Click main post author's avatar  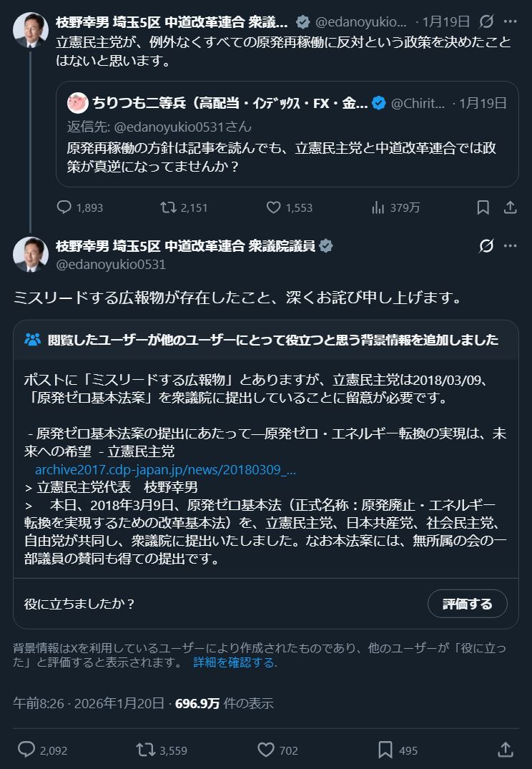click(31, 255)
